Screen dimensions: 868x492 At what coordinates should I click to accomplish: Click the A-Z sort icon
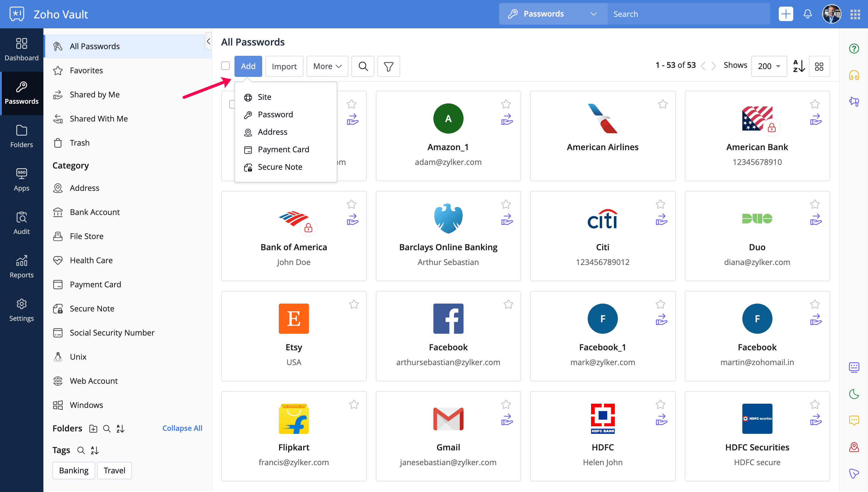(799, 66)
